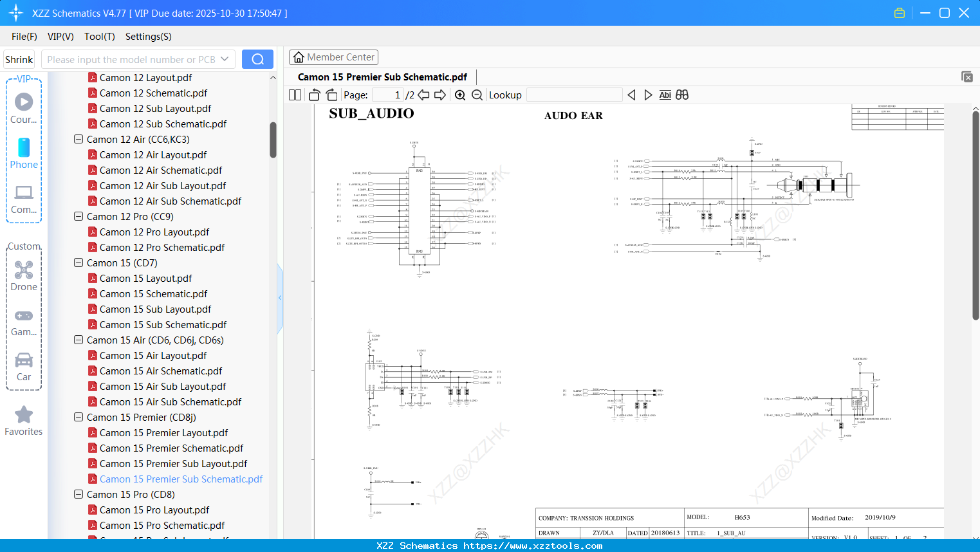The image size is (980, 552).
Task: Activate the Abi text search mode
Action: pyautogui.click(x=665, y=95)
